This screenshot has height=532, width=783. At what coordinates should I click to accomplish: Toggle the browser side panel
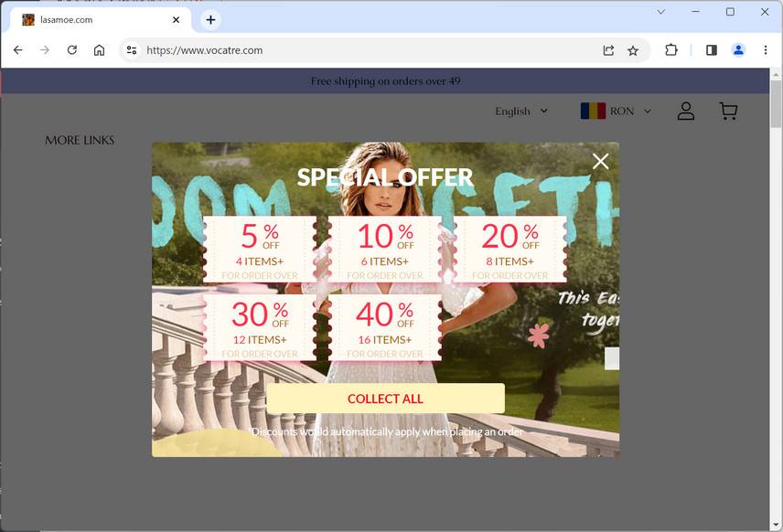tap(712, 50)
